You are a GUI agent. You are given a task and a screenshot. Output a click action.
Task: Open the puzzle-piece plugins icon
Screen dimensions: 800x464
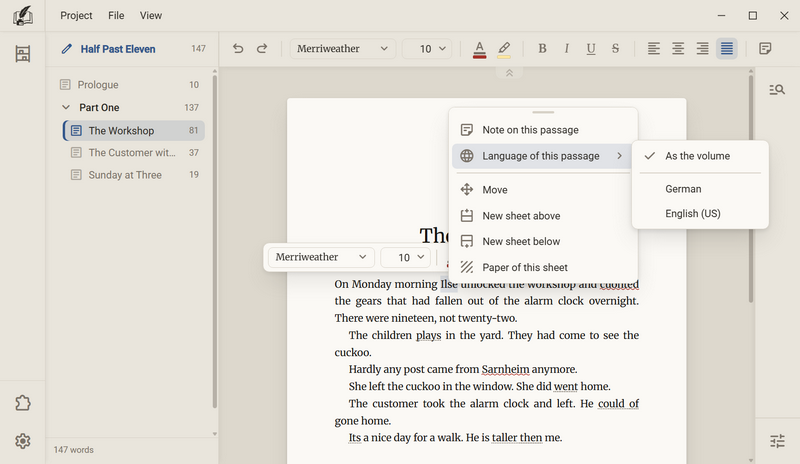click(22, 403)
